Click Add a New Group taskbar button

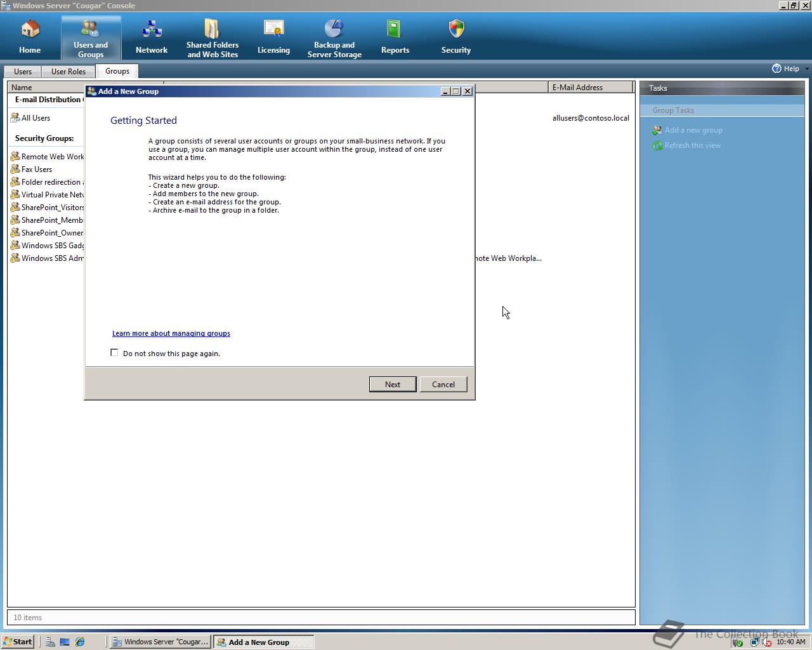coord(263,642)
